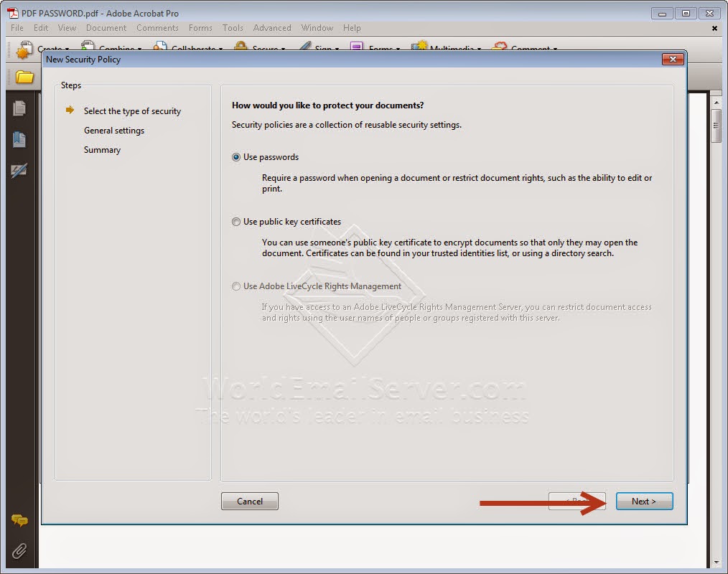Click the Combine files toolbar icon

pos(88,45)
